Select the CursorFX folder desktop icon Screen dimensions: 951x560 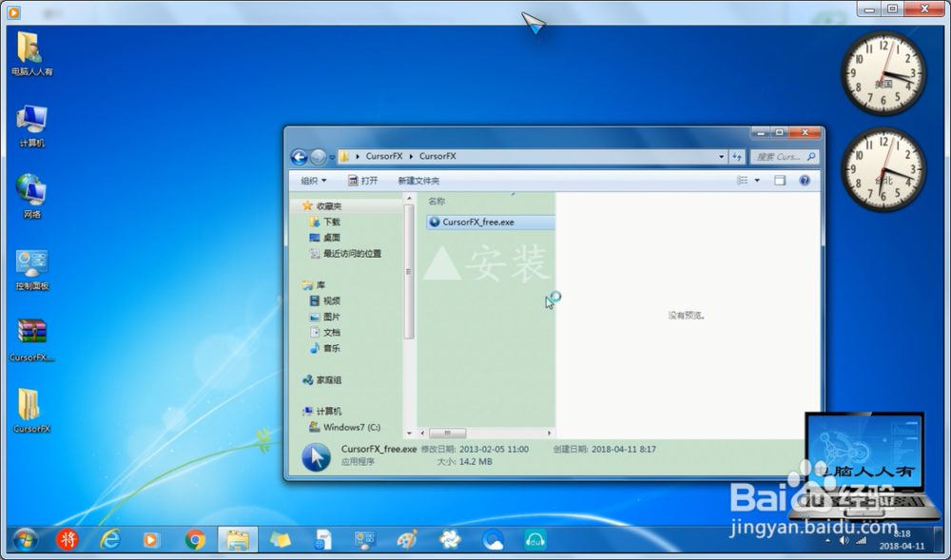(31, 412)
